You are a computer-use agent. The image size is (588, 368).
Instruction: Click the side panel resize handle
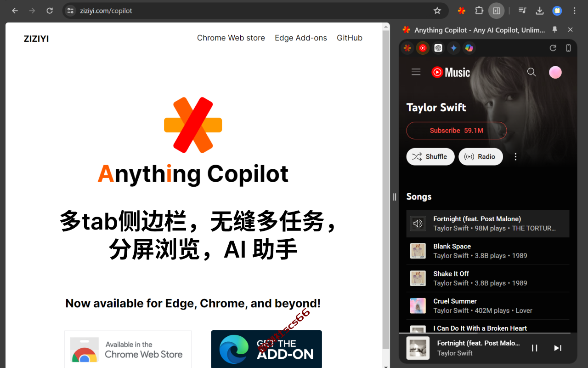coord(394,197)
